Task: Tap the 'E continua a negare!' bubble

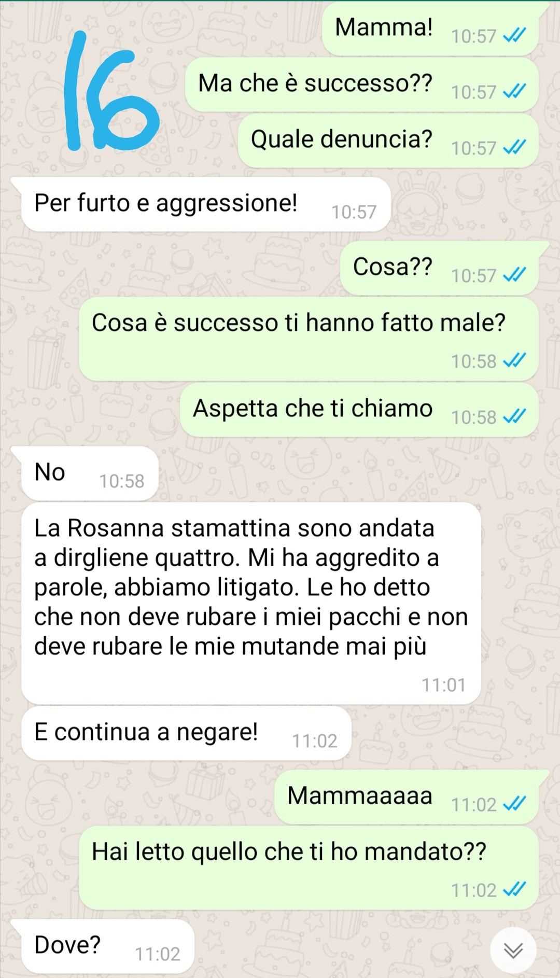Action: coord(186,733)
